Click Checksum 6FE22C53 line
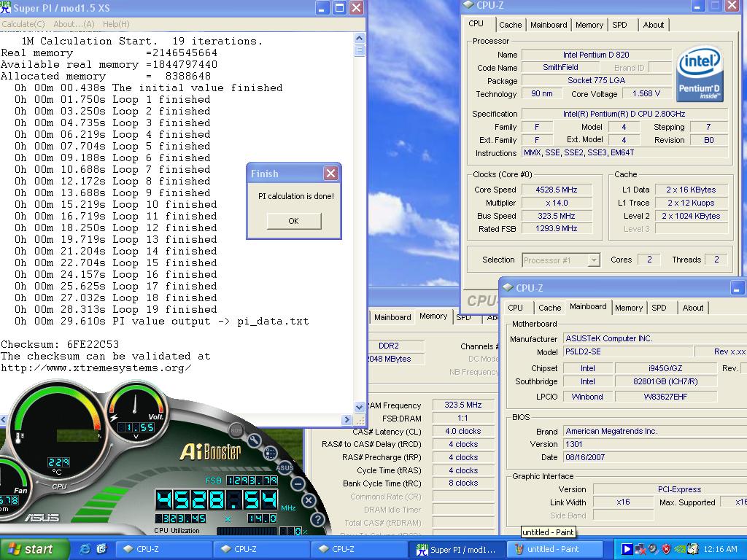Screen dimensions: 747x560 (60, 344)
